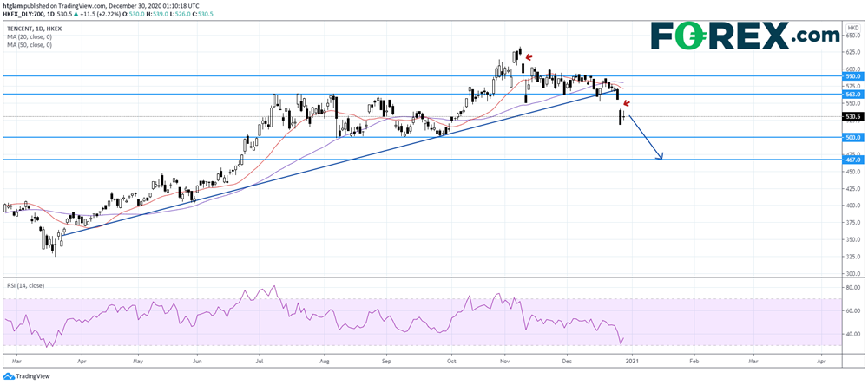Viewport: 868px width, 385px height.
Task: Click the red arrow near November peak
Action: pyautogui.click(x=527, y=59)
